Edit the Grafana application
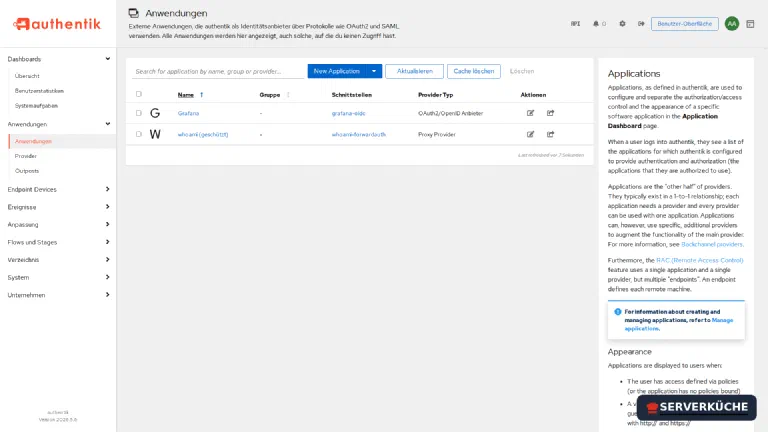Viewport: 768px width, 432px height. [530, 113]
